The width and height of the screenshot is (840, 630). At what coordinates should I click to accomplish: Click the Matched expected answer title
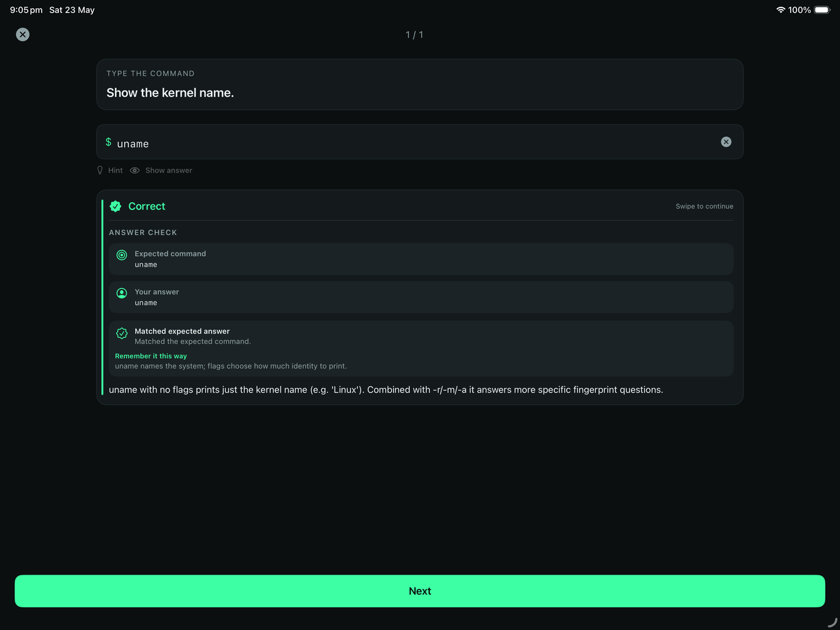click(182, 331)
